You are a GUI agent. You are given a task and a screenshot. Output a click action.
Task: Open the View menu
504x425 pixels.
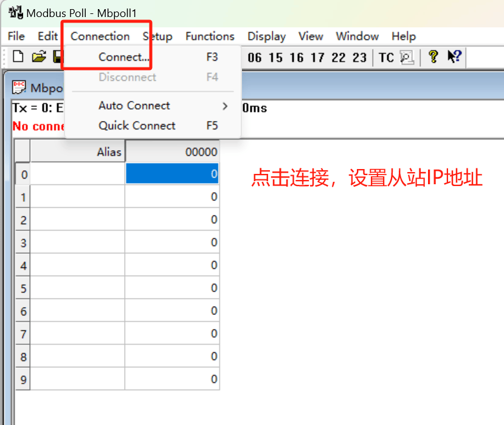[x=311, y=36]
